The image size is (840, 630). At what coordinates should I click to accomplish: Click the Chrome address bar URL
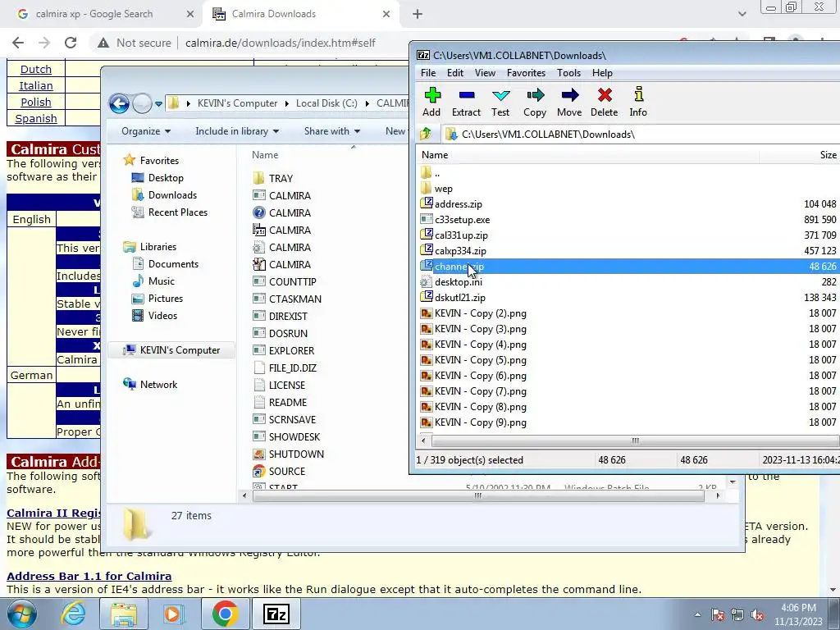(x=281, y=43)
